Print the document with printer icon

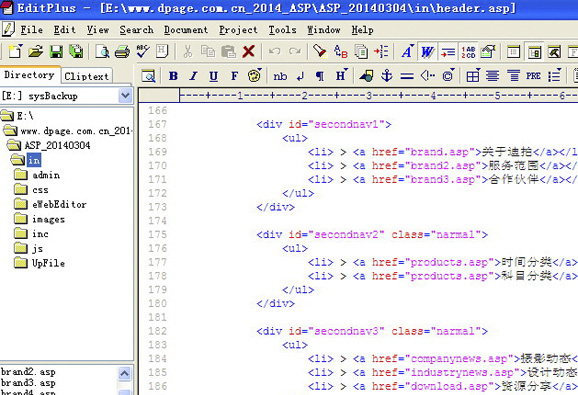tap(122, 51)
